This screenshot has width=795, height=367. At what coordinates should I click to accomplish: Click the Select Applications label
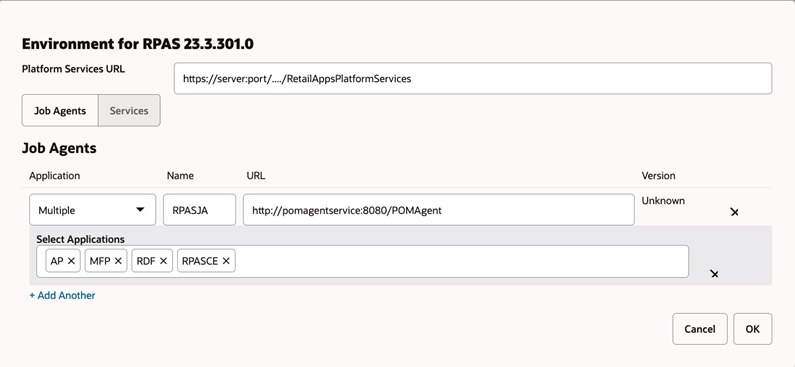point(80,239)
